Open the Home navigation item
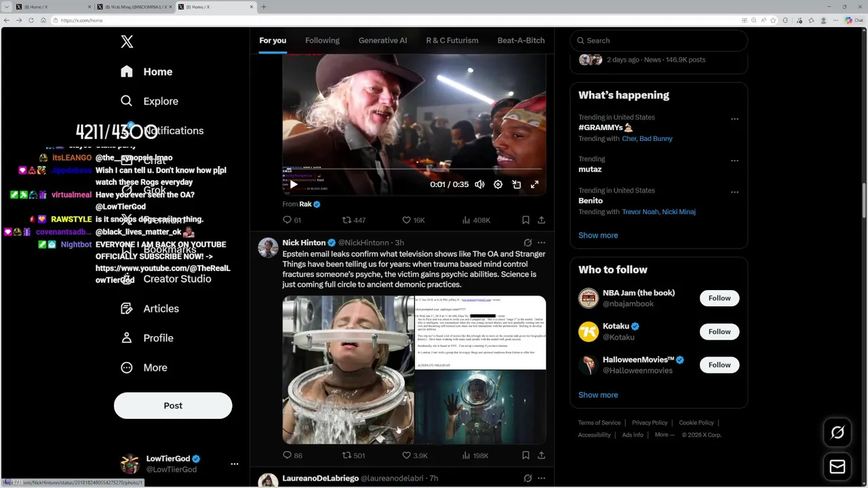The height and width of the screenshot is (488, 868). [146, 72]
